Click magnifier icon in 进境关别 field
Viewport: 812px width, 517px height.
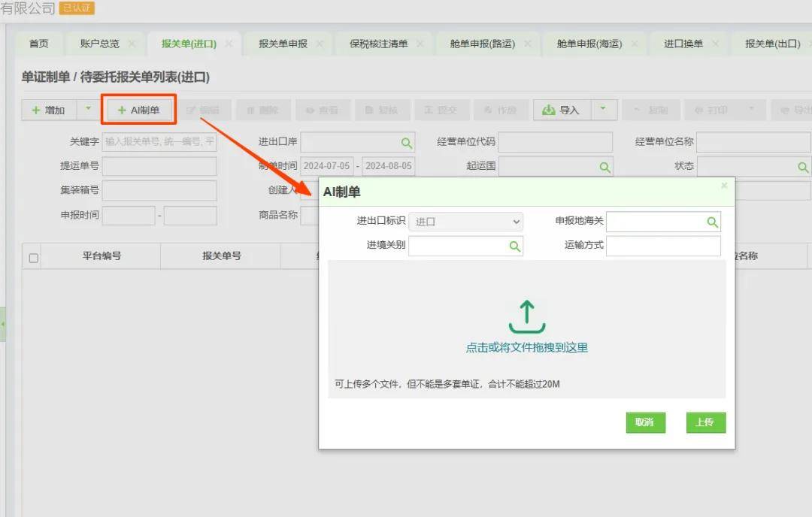(514, 246)
